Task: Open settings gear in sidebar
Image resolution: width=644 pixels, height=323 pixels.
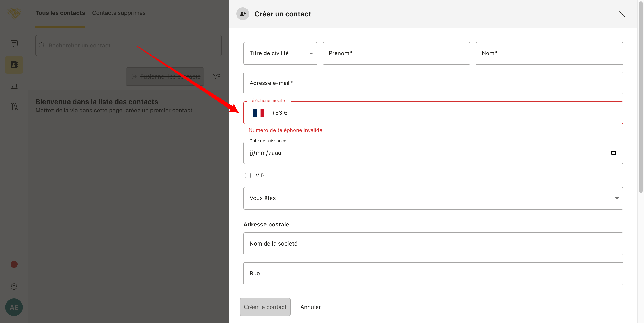Action: coord(14,286)
